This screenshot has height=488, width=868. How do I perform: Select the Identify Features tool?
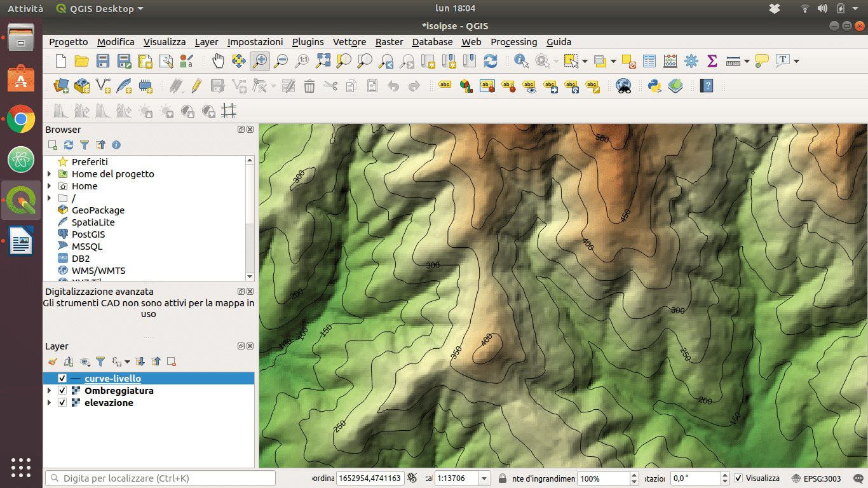pyautogui.click(x=522, y=61)
